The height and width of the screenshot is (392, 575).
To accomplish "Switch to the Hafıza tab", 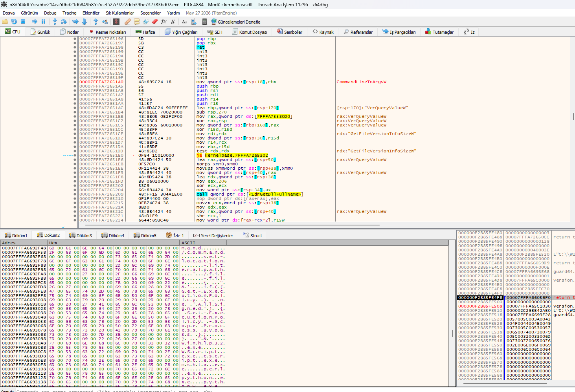I will (145, 32).
